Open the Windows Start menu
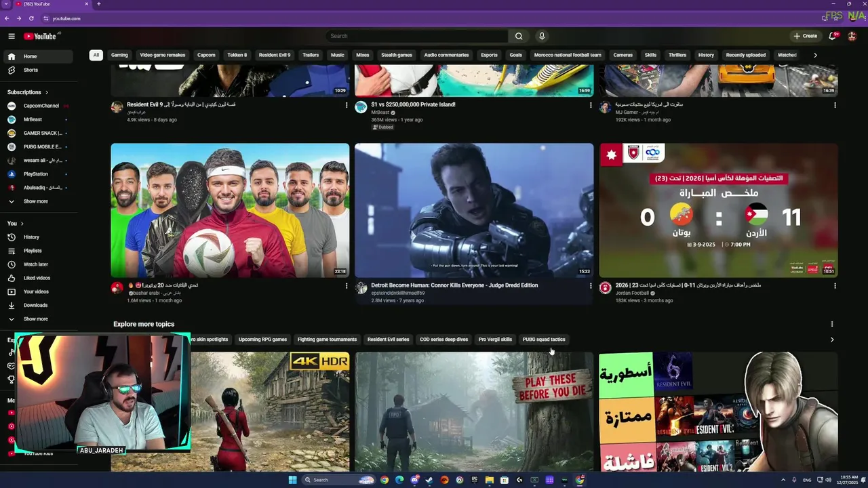This screenshot has width=868, height=488. pos(292,480)
